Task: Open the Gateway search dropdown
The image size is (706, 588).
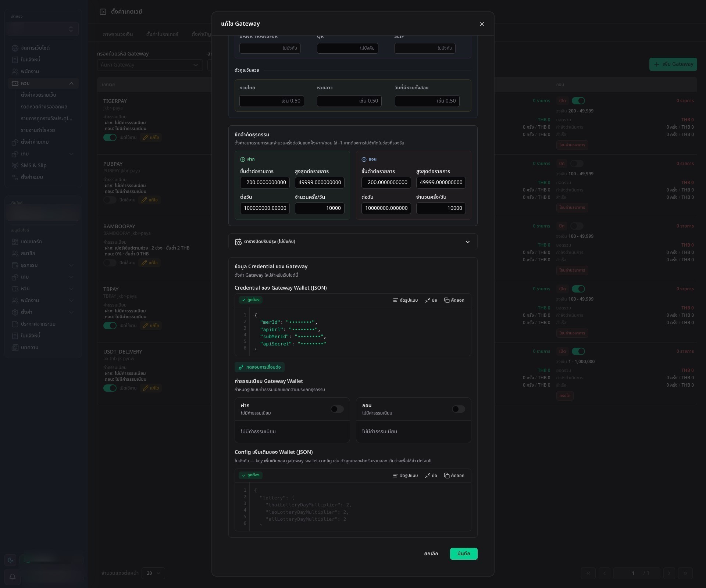Action: tap(150, 65)
